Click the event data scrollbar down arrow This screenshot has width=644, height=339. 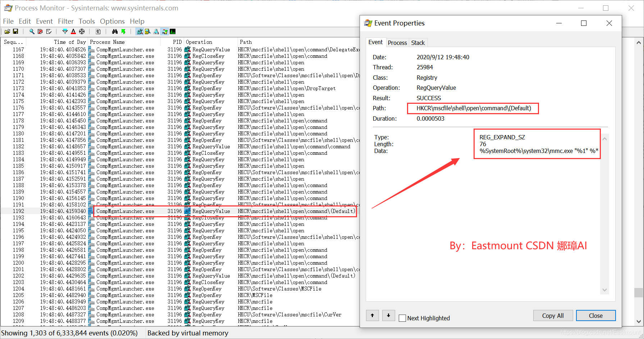(x=604, y=290)
